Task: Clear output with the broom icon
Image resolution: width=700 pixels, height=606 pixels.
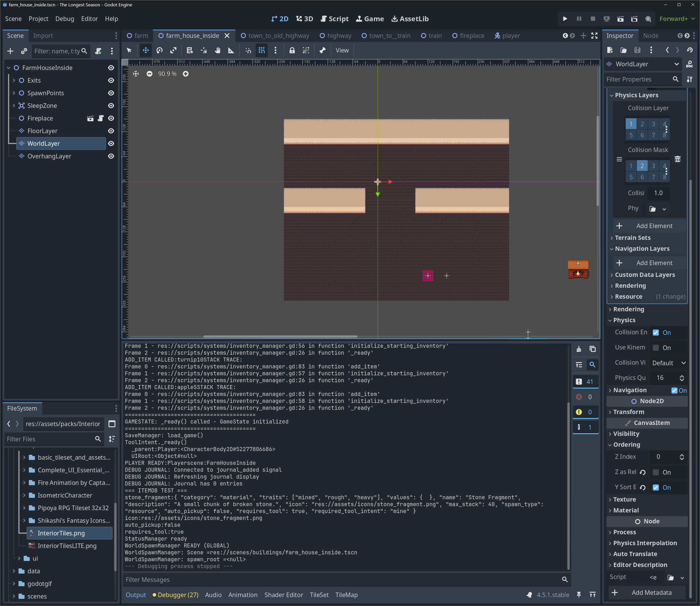Action: tap(579, 349)
